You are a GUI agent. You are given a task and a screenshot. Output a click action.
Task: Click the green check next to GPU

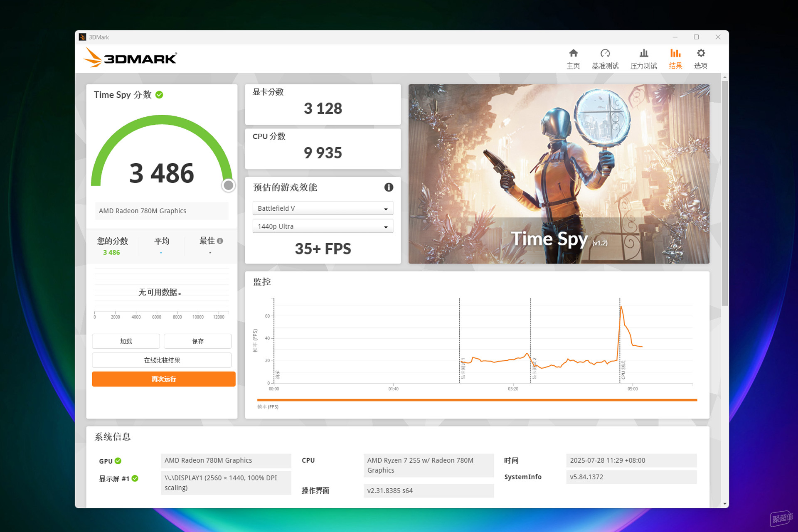(118, 461)
